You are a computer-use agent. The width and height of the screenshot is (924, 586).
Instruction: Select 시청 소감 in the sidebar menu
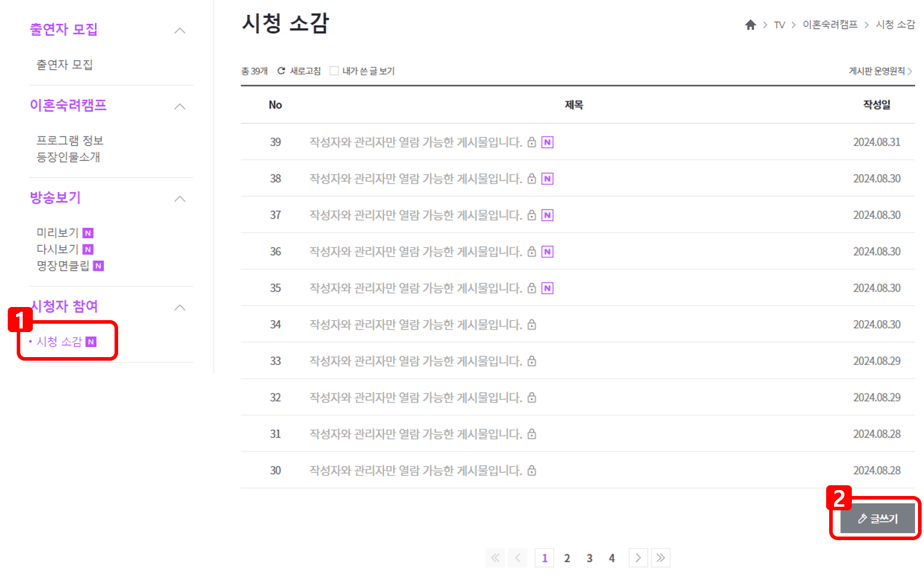[x=58, y=342]
